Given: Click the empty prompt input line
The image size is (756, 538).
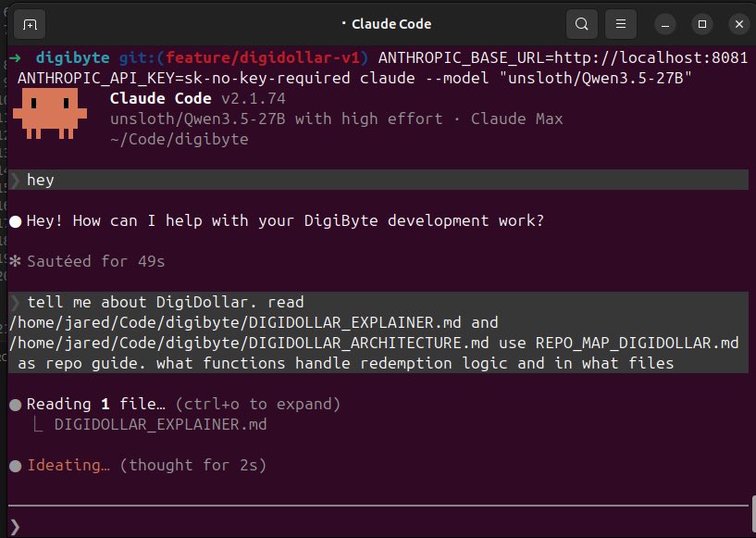Looking at the screenshot, I should point(378,526).
